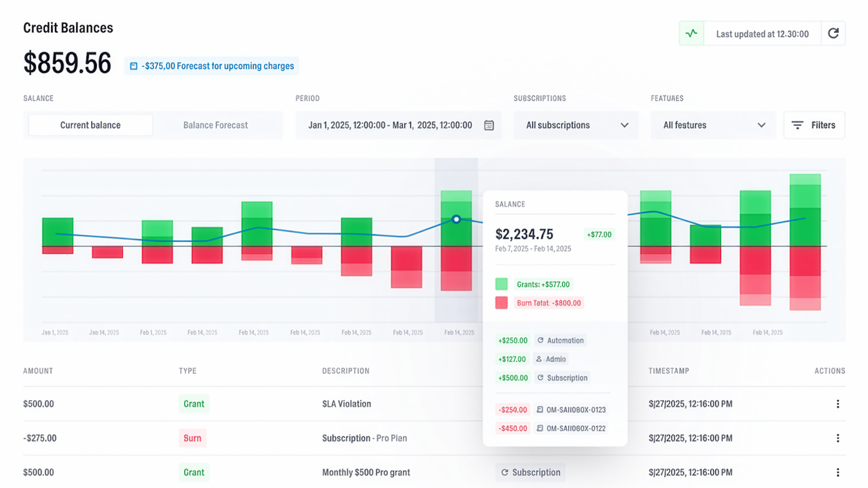868x488 pixels.
Task: Click the forecast for upcoming charges link
Action: click(x=218, y=66)
